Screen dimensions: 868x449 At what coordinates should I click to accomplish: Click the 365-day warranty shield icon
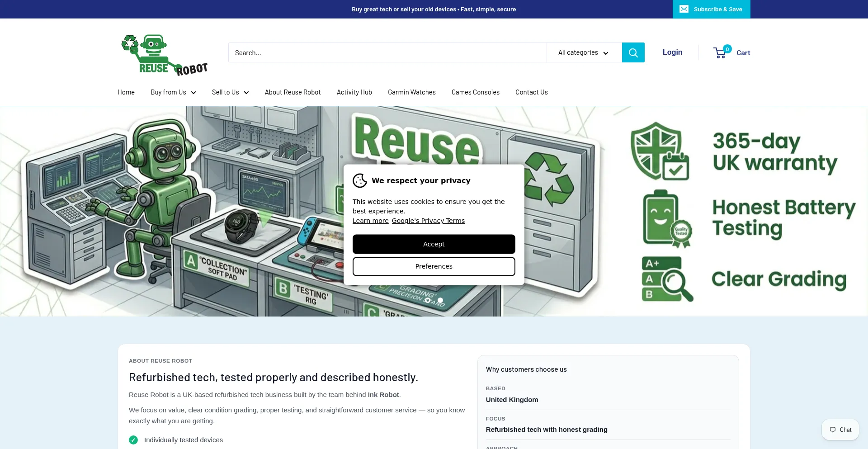660,151
